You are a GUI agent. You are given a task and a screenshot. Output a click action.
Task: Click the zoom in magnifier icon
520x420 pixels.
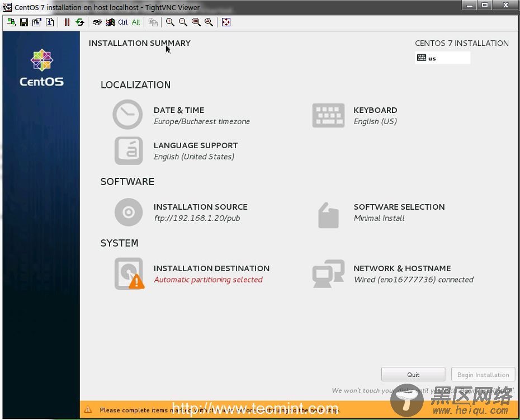(x=170, y=22)
